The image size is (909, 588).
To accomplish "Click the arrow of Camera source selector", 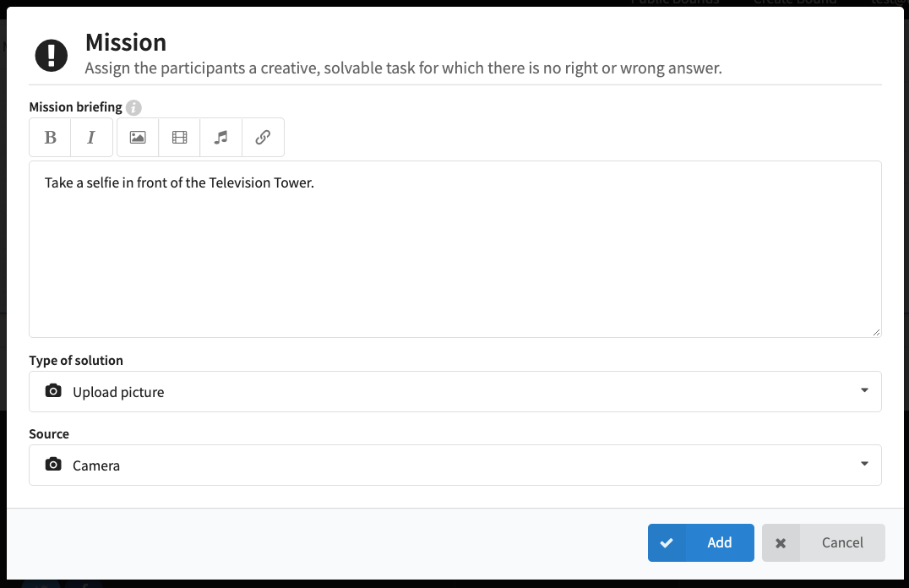I will click(864, 464).
